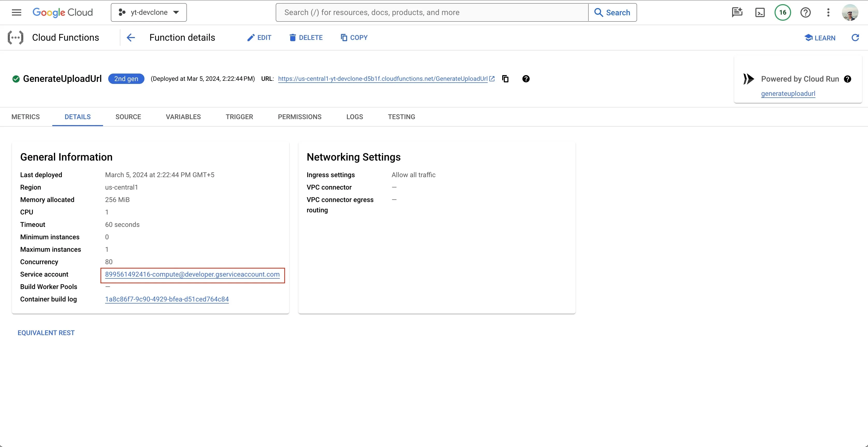Expand project selector dropdown
Screen dimensions: 868x447
(x=149, y=12)
